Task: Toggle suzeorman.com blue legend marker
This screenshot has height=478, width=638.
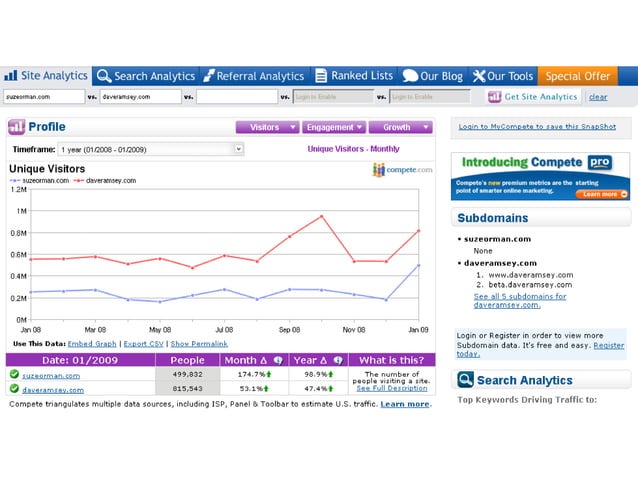Action: [15, 181]
